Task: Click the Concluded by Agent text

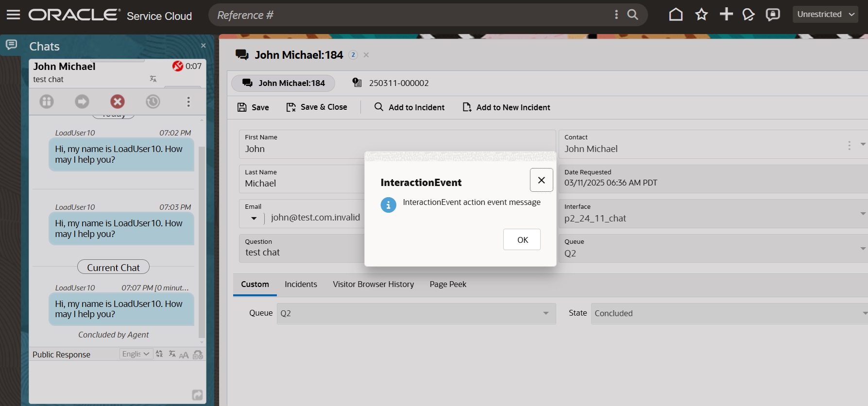Action: [x=113, y=335]
